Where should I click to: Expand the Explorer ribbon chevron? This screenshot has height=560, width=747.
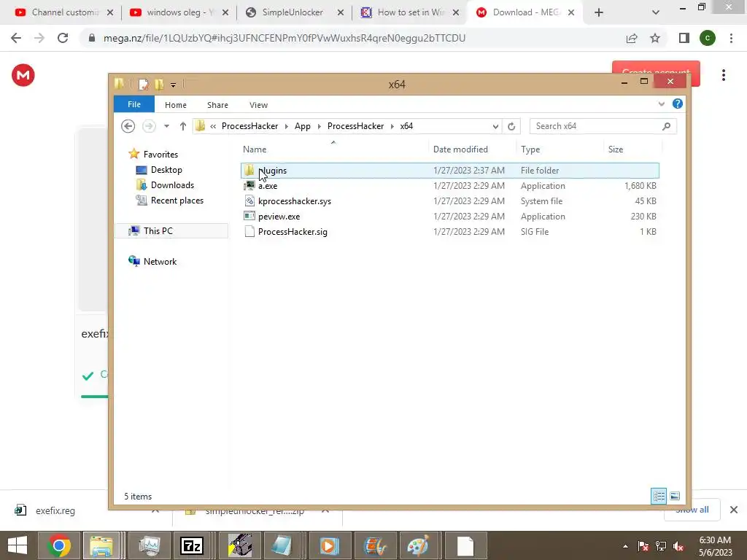[x=661, y=104]
